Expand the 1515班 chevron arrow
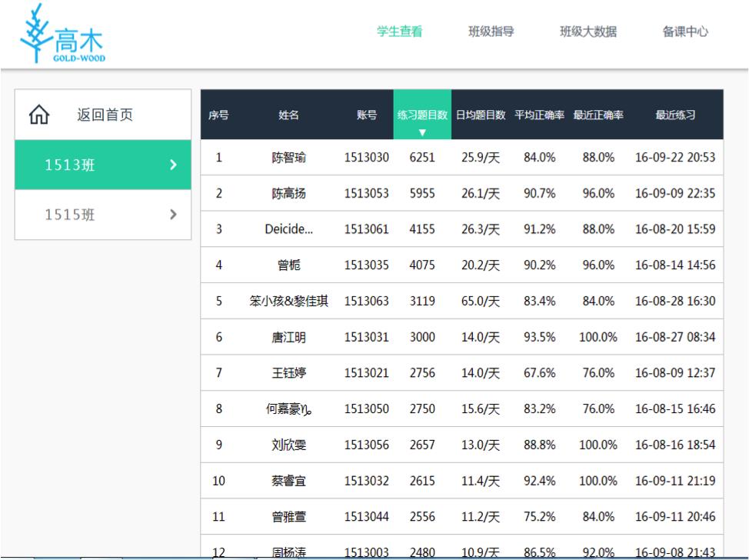The width and height of the screenshot is (749, 560). (173, 214)
